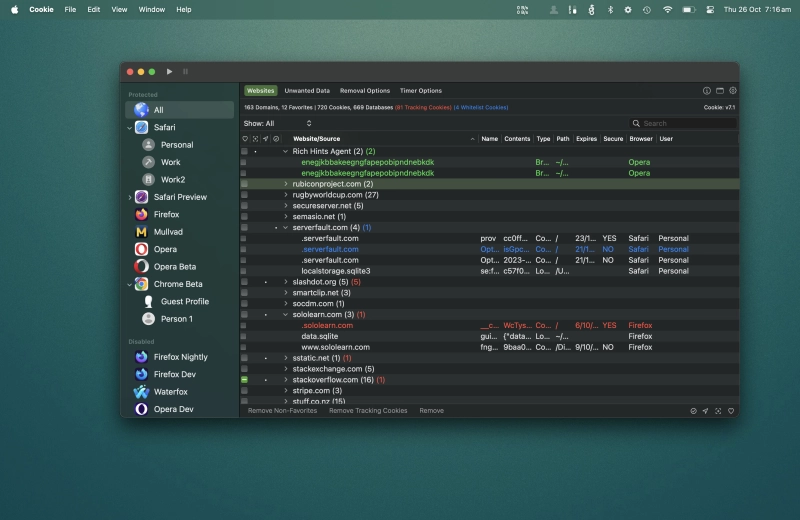Tick the checkbox for stackexchange.com row
800x520 pixels.
click(244, 369)
